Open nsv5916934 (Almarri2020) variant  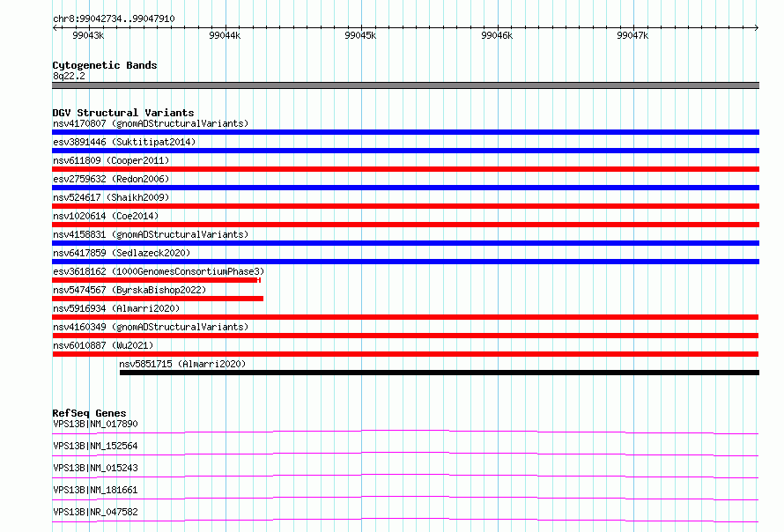point(116,308)
